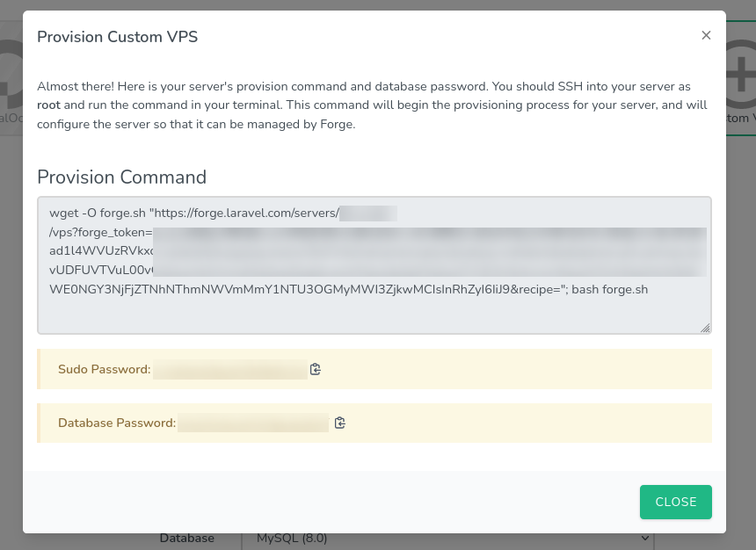Click the 'Sudo Password:' label
Viewport: 756px width, 550px height.
pyautogui.click(x=104, y=369)
